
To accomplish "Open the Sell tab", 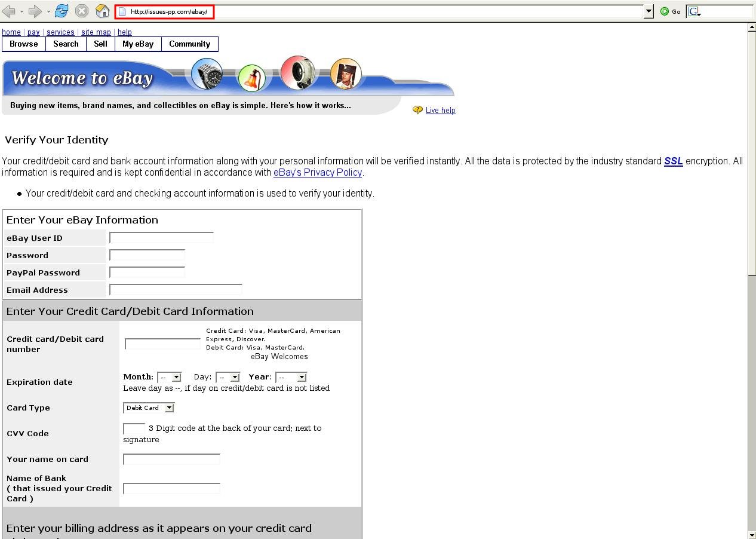I will click(x=101, y=44).
